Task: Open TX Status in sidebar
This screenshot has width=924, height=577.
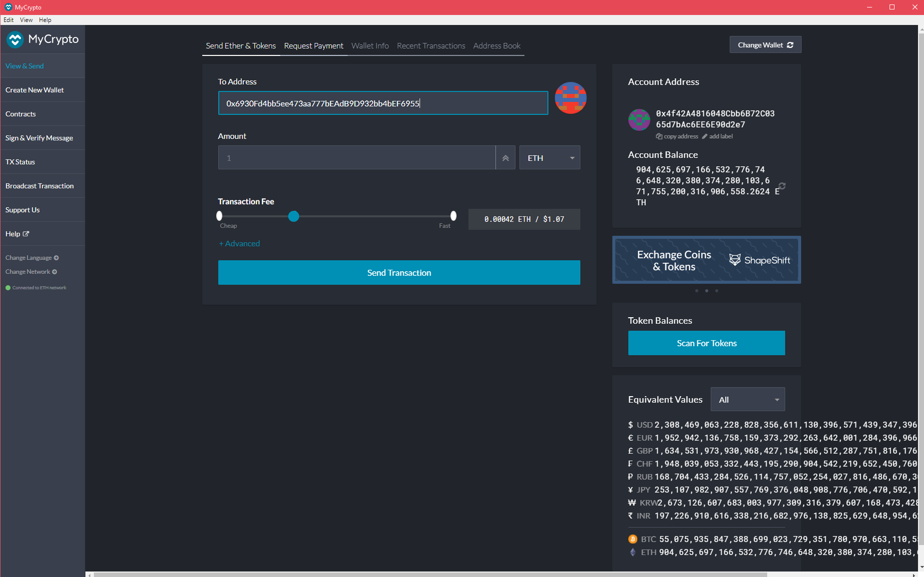Action: tap(42, 162)
